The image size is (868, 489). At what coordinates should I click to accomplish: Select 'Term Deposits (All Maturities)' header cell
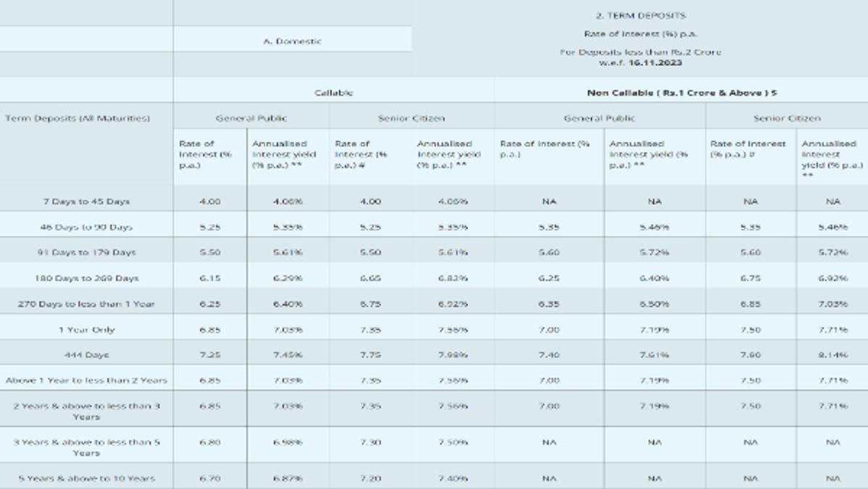78,118
